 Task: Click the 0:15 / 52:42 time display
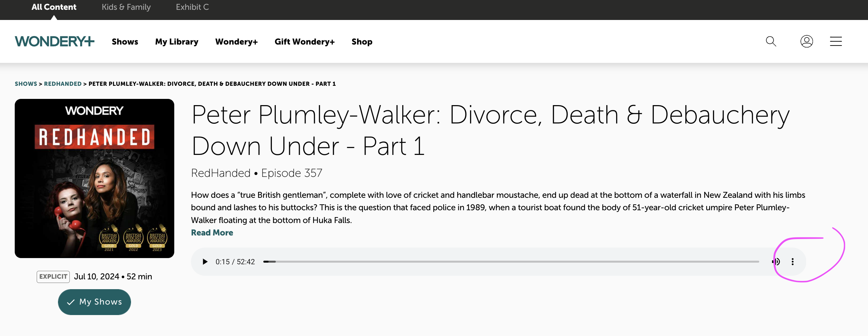point(235,262)
